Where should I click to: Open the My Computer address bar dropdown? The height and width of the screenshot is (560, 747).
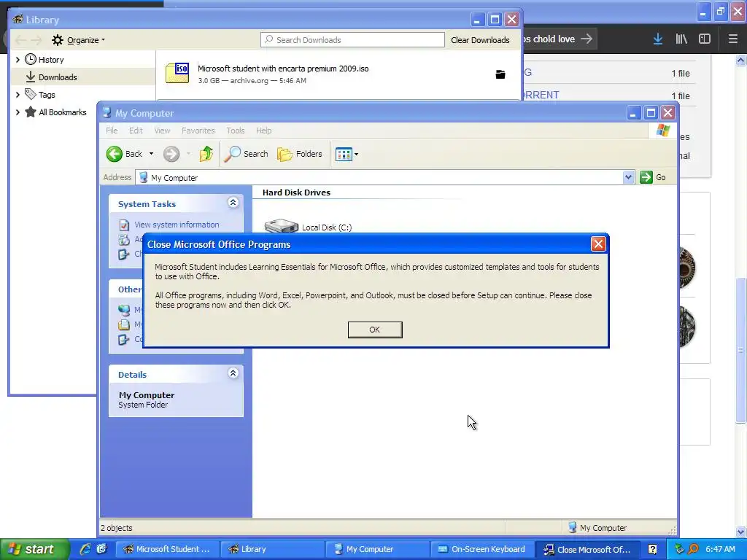628,177
